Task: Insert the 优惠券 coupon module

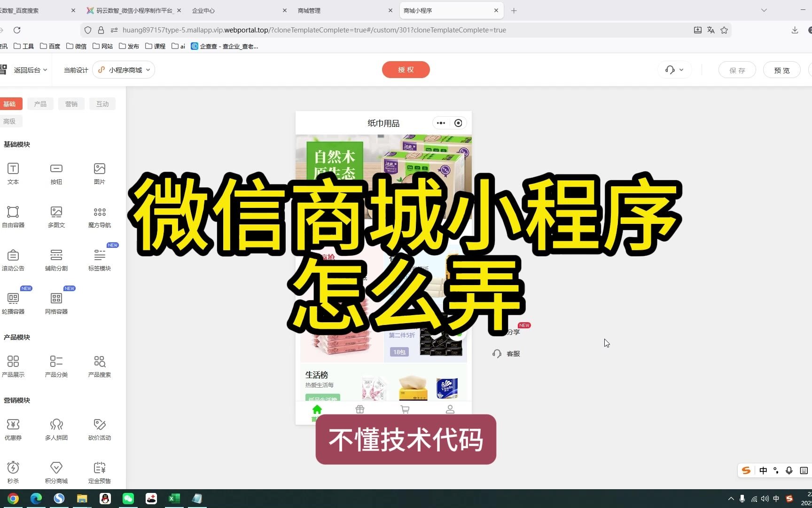Action: point(13,429)
